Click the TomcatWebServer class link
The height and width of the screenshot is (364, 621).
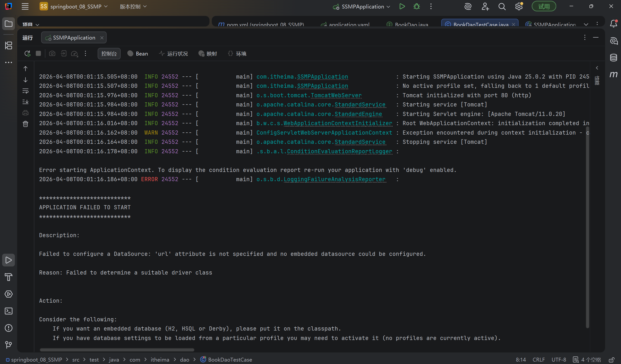tap(336, 95)
